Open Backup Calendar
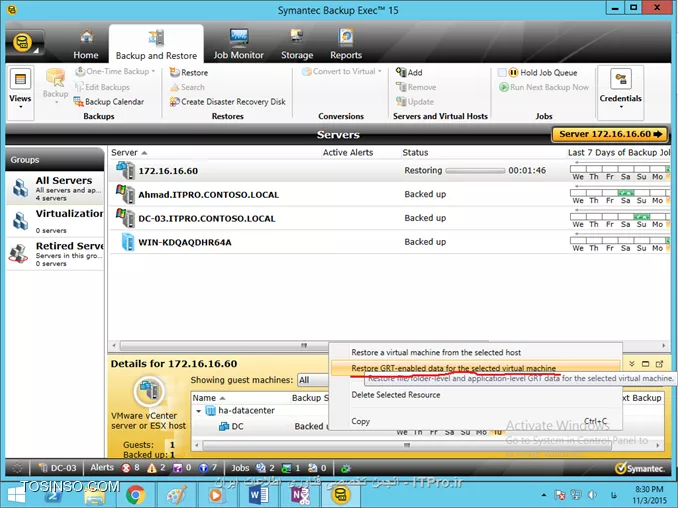The width and height of the screenshot is (678, 508). [109, 102]
